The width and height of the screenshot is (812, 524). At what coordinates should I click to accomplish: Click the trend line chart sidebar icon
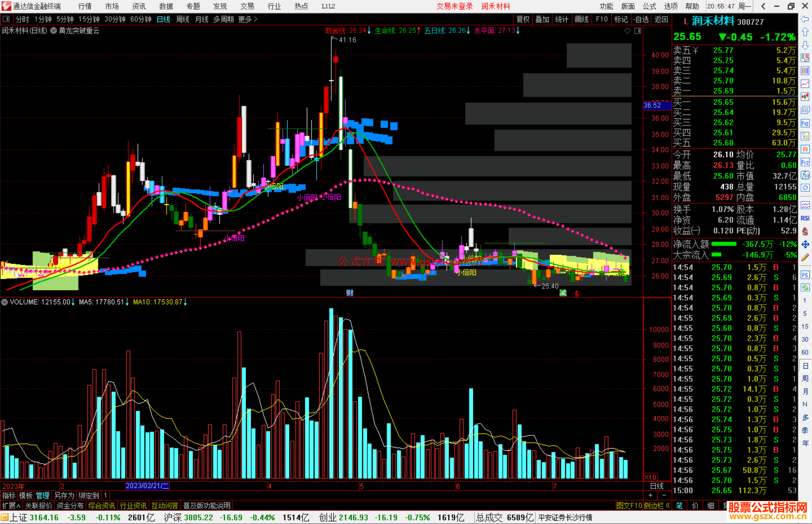[805, 84]
